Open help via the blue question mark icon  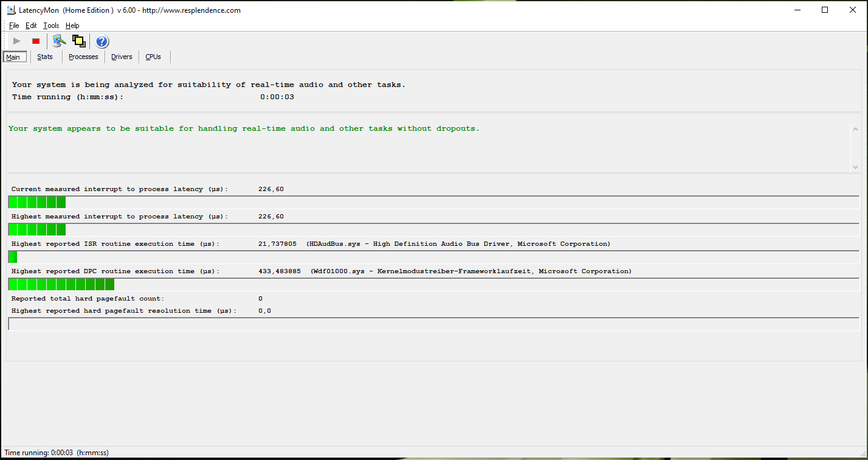tap(102, 41)
